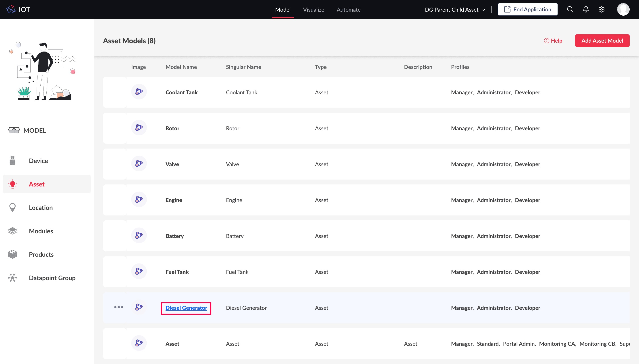Click the Add Asset Model button

(x=602, y=41)
